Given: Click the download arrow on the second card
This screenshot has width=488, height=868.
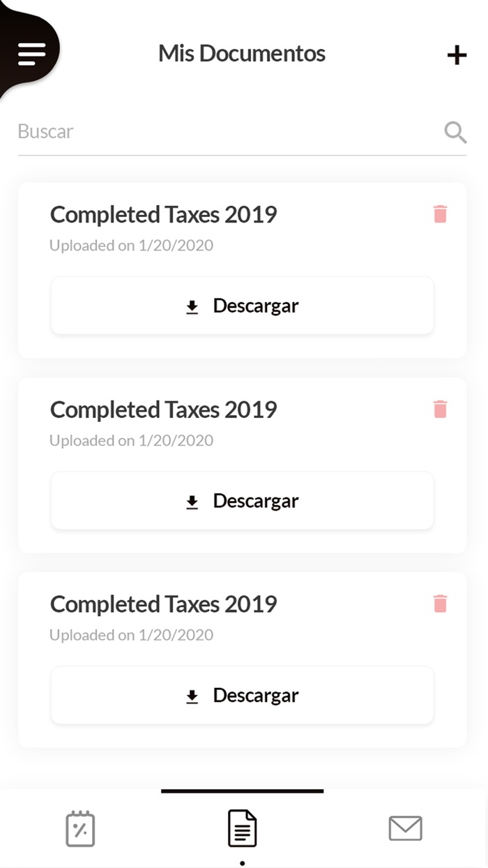Looking at the screenshot, I should pos(191,500).
